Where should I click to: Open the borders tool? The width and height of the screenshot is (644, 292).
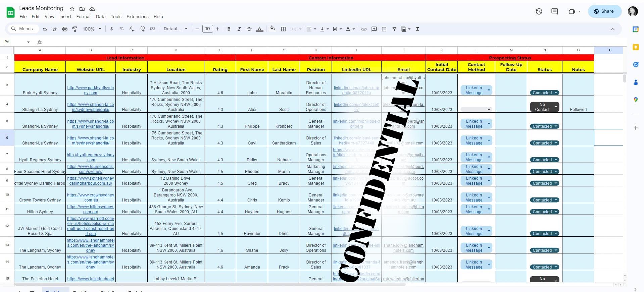click(x=283, y=29)
